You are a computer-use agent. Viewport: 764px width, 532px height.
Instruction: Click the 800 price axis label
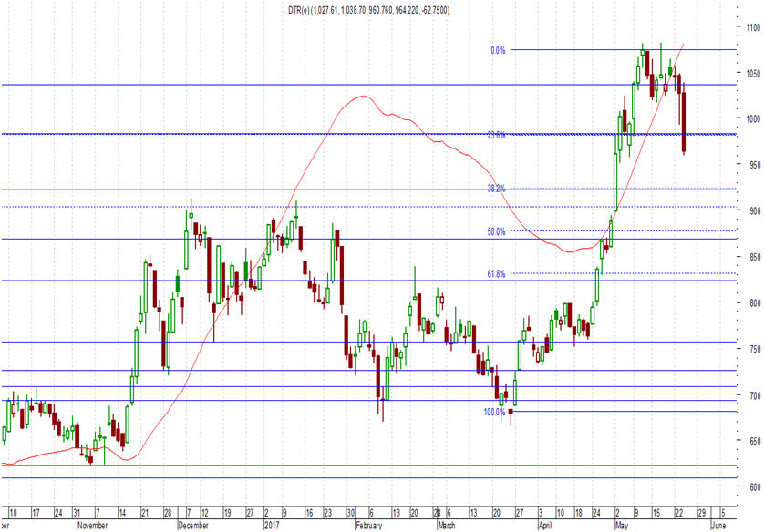click(x=755, y=302)
